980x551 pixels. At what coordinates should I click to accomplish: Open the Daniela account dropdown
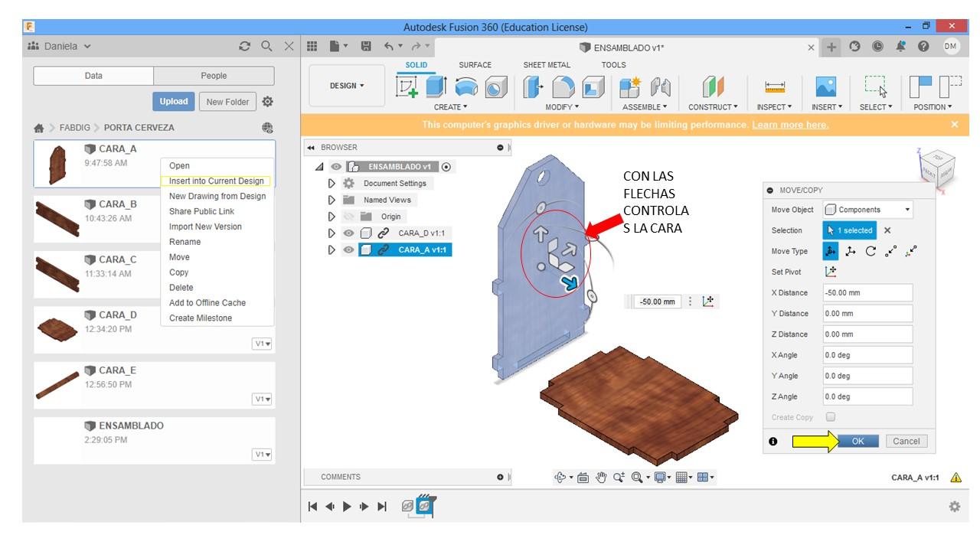[60, 47]
